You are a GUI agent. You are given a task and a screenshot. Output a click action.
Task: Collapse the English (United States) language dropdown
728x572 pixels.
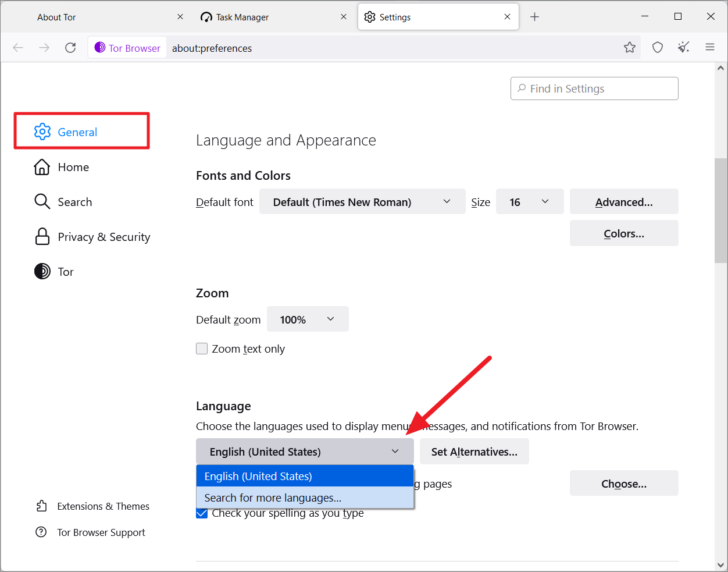pyautogui.click(x=305, y=452)
